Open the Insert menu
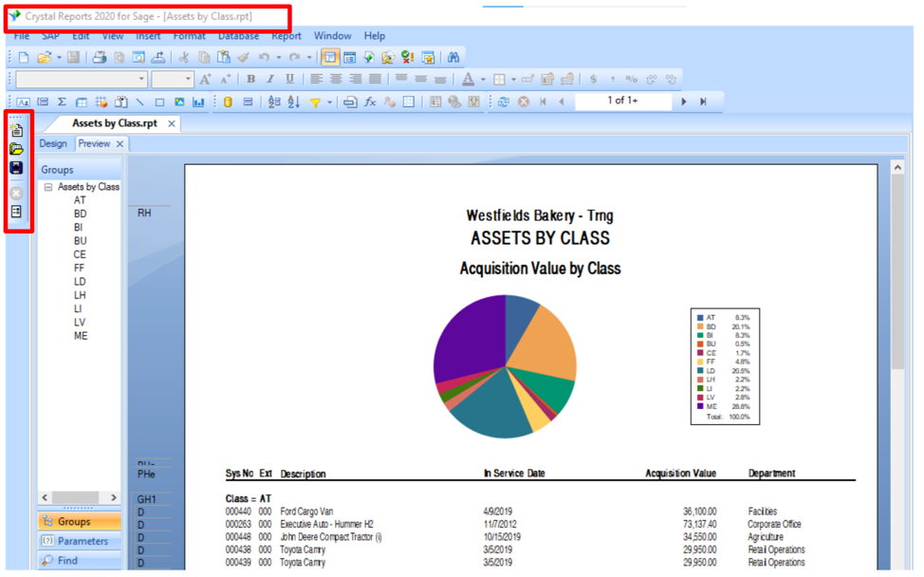The image size is (924, 577). [148, 36]
